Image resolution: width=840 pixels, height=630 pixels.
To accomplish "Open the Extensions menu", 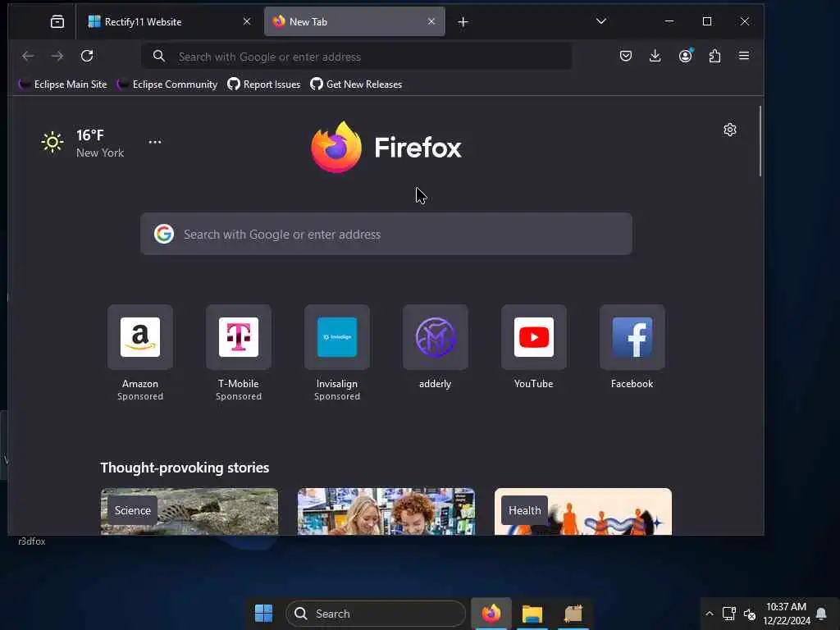I will point(714,56).
